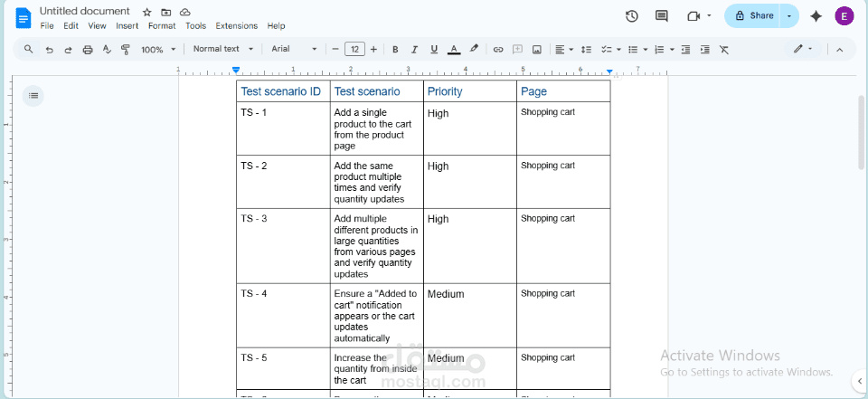Click the vertical scrollbar thumb

coord(861,132)
